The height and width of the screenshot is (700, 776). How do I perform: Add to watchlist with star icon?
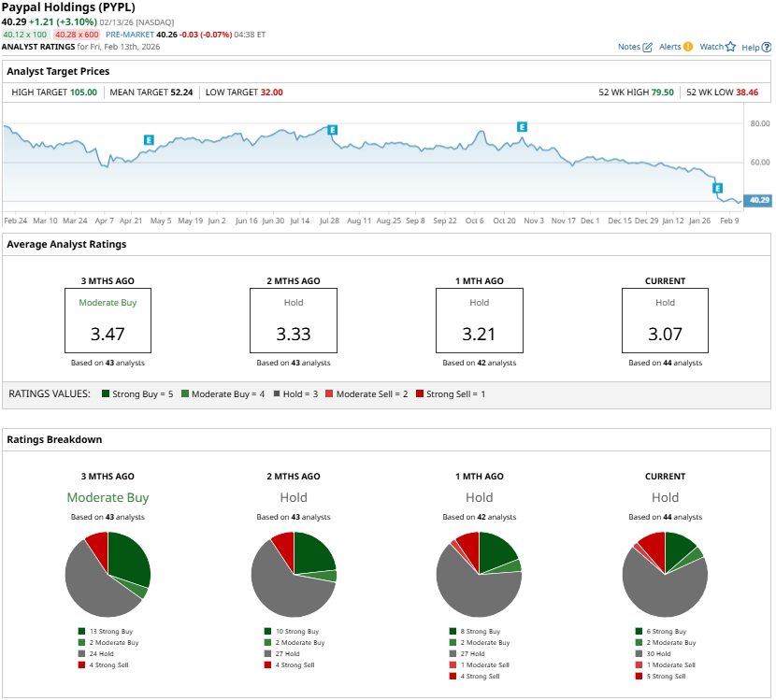730,47
